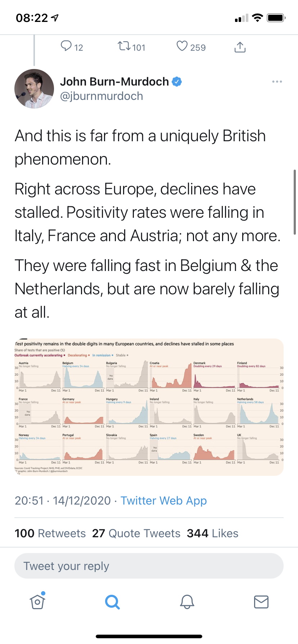Switch to the Home tab
The height and width of the screenshot is (644, 298).
click(37, 602)
